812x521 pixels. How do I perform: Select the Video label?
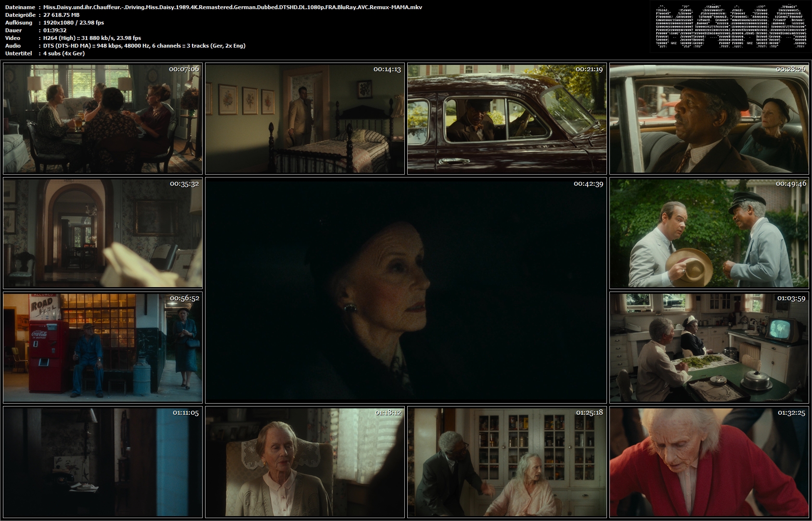13,38
